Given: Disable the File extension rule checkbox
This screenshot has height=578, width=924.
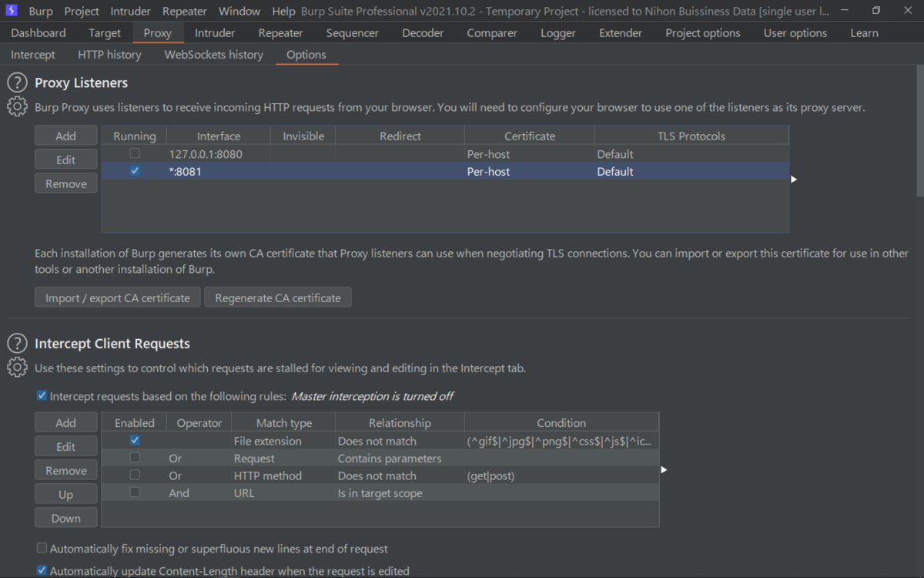Looking at the screenshot, I should coord(135,440).
